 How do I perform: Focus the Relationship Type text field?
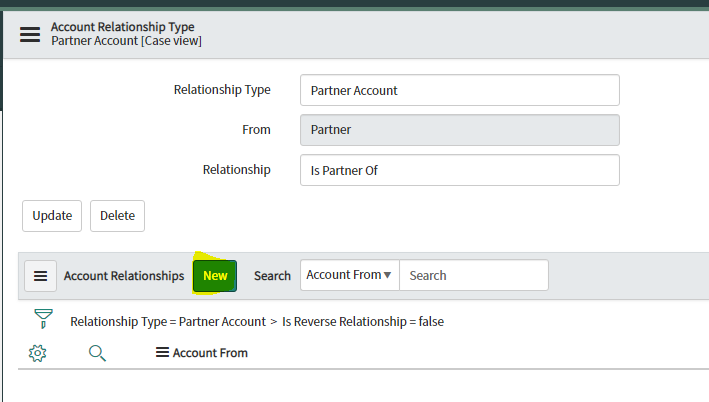point(459,90)
